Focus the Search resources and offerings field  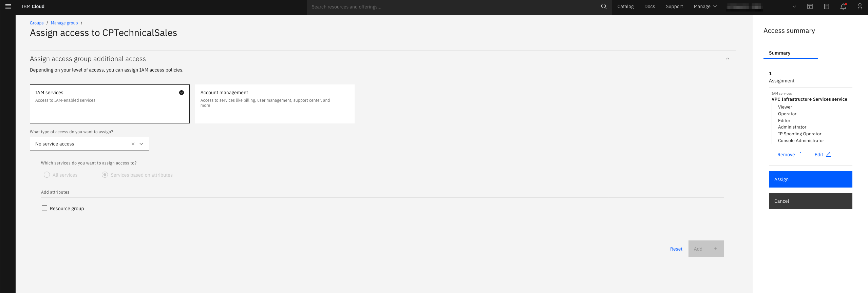coord(453,7)
